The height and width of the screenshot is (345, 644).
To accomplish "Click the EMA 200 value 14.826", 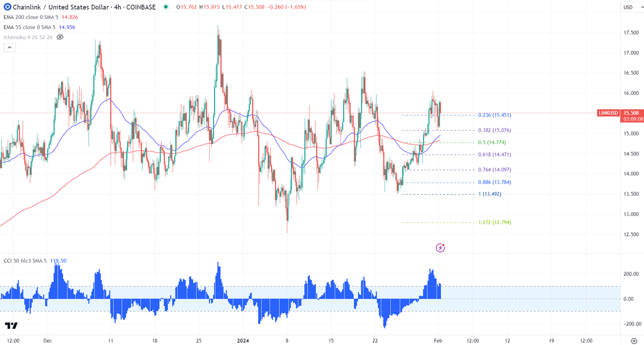I will tap(70, 17).
